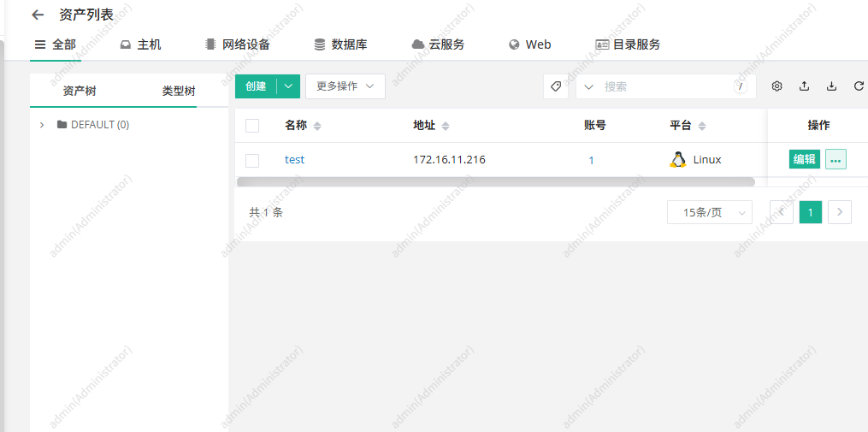The width and height of the screenshot is (868, 432).
Task: Click the export download icon
Action: 832,86
